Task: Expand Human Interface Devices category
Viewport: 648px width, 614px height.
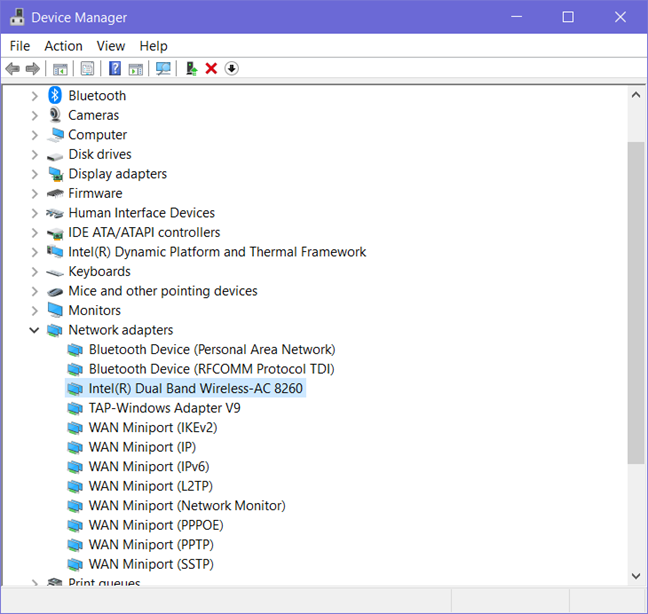Action: pyautogui.click(x=35, y=213)
